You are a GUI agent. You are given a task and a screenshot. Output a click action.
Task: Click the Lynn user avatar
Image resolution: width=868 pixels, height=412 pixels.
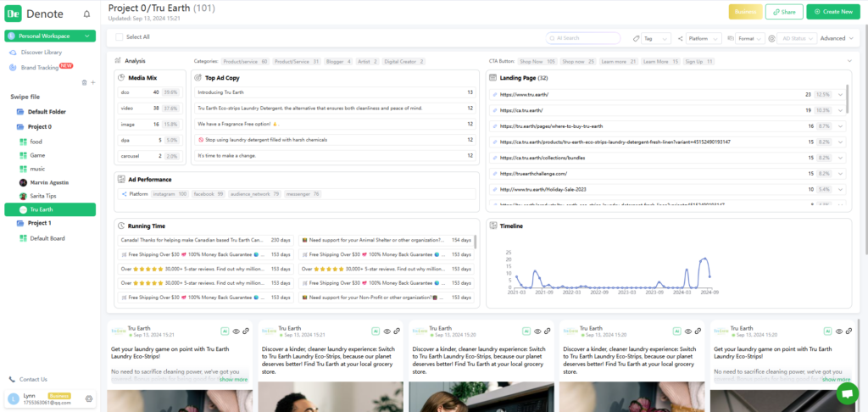point(14,398)
